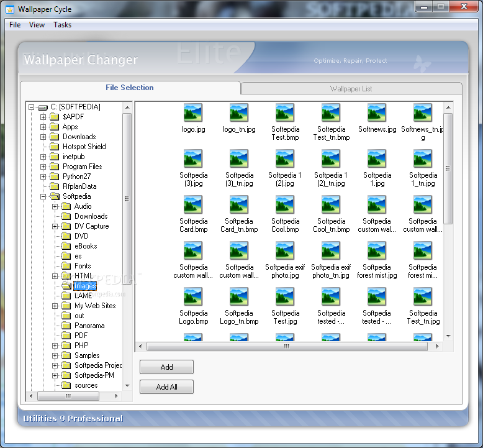Click the file list horizontal scrollbar thumb

tap(287, 346)
